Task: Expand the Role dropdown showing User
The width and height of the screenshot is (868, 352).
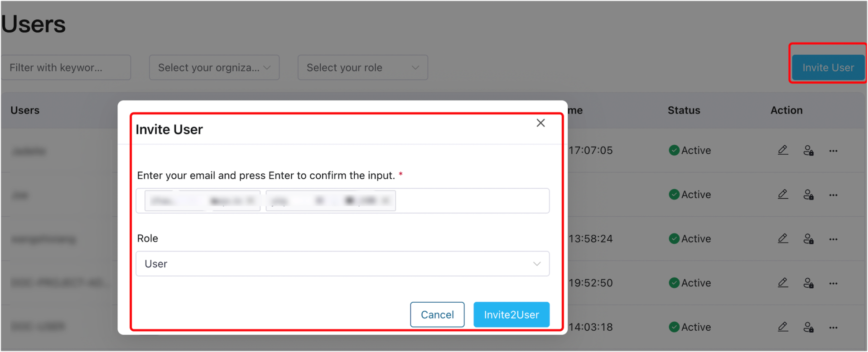Action: point(342,264)
